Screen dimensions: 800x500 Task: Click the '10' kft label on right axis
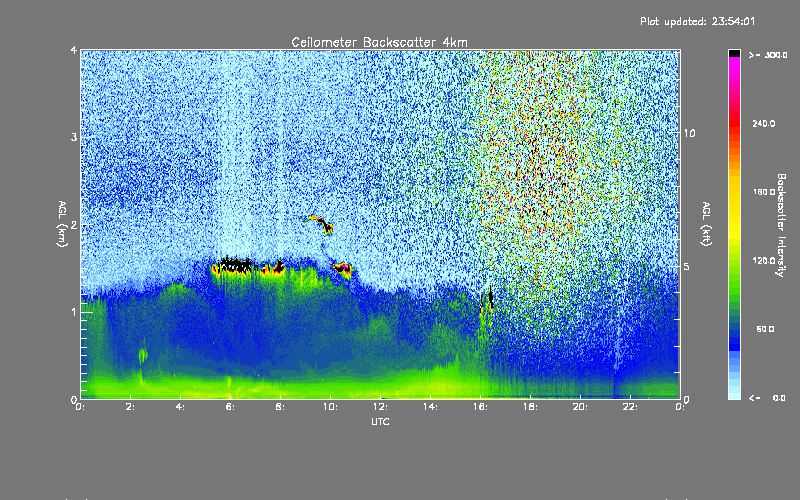(x=689, y=133)
